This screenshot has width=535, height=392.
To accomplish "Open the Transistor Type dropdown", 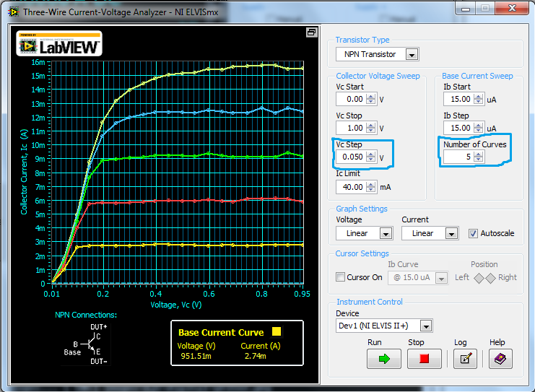I will click(x=412, y=55).
